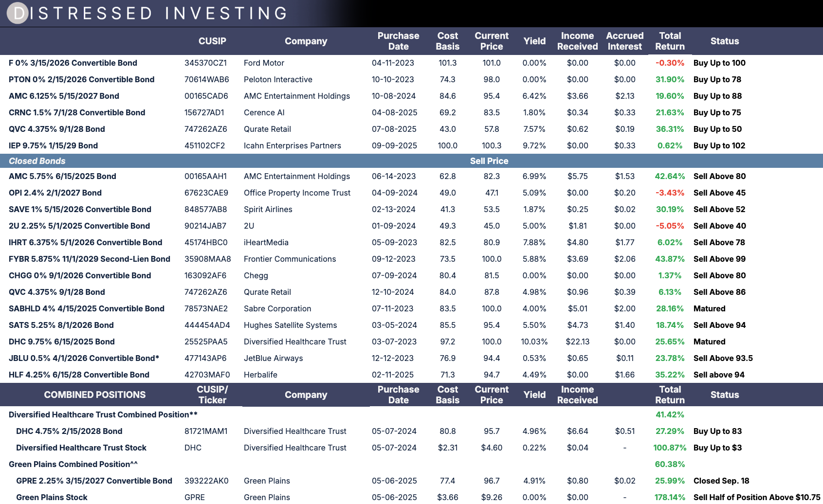Image resolution: width=823 pixels, height=504 pixels.
Task: Select Matured status for Sabre Corporation
Action: point(710,308)
